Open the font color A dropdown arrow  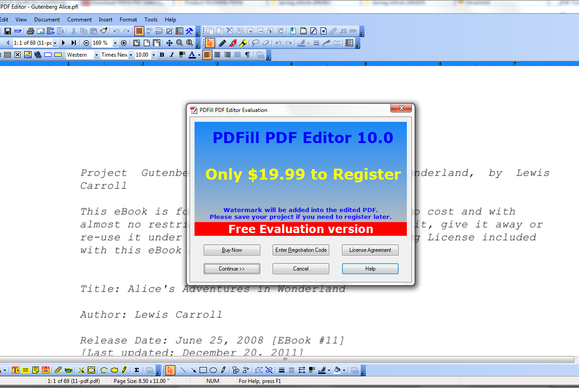point(199,55)
